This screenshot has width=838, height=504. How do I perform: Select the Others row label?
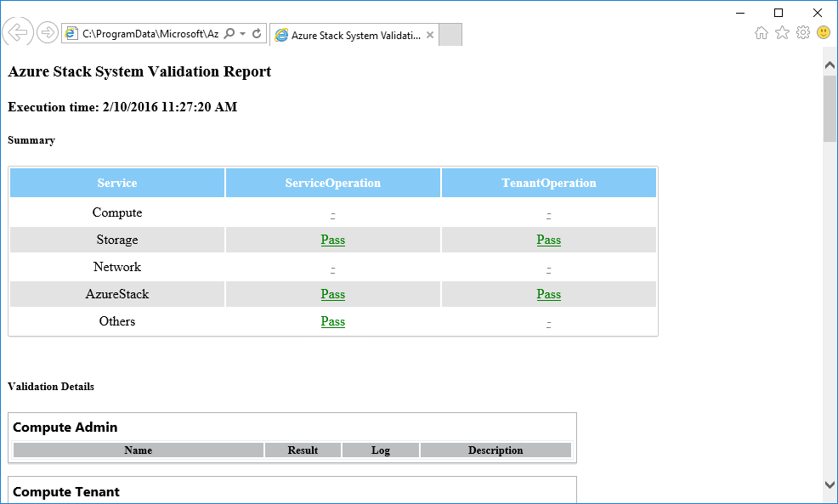(117, 322)
